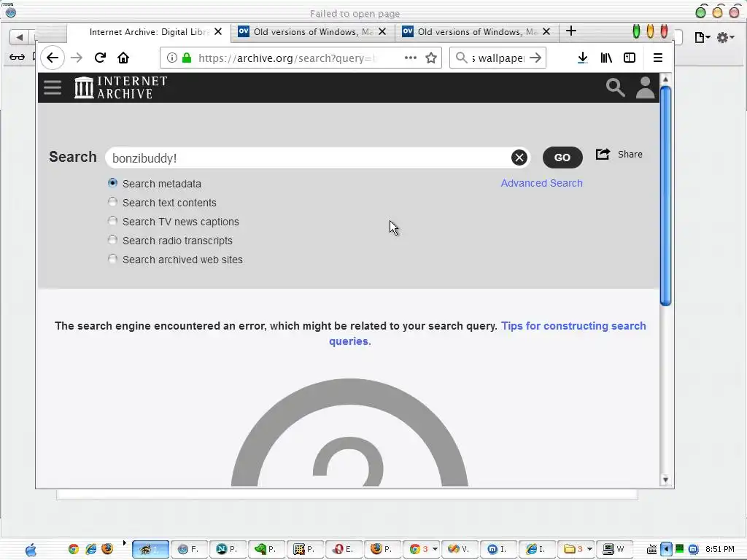The width and height of the screenshot is (747, 560).
Task: Toggle the Firefox sidebar view
Action: coord(630,58)
